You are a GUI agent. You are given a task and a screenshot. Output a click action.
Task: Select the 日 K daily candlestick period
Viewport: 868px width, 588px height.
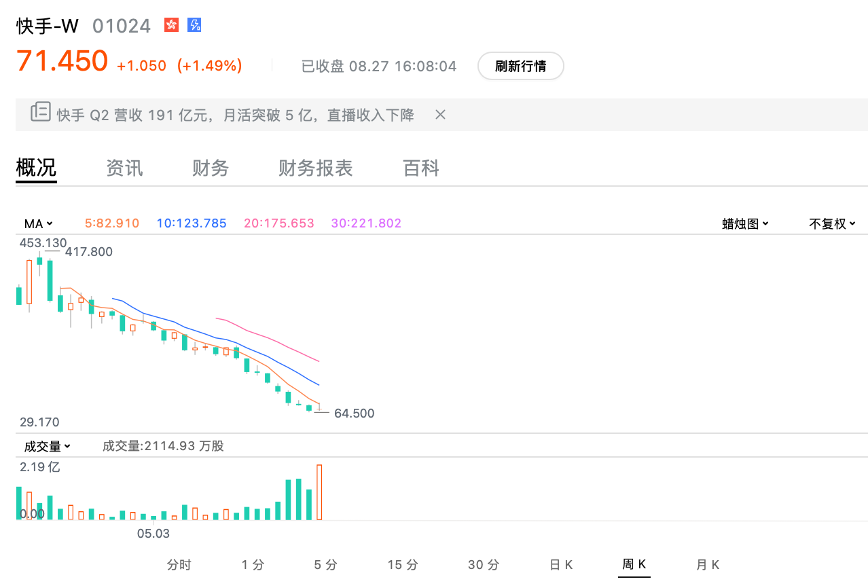(x=561, y=564)
